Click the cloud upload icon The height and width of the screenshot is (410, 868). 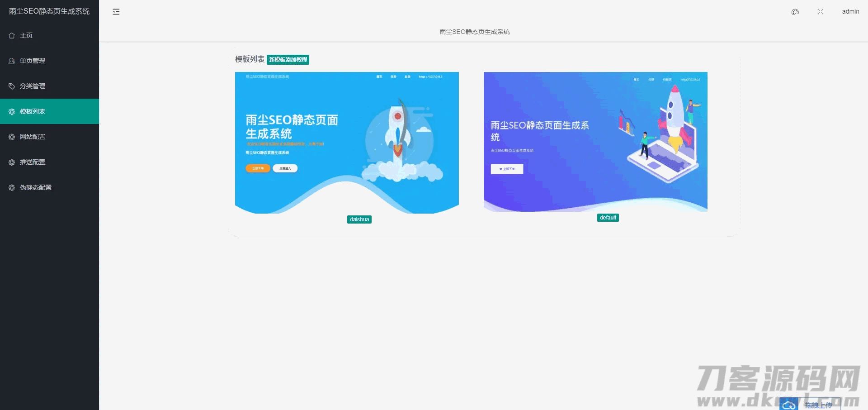click(789, 405)
